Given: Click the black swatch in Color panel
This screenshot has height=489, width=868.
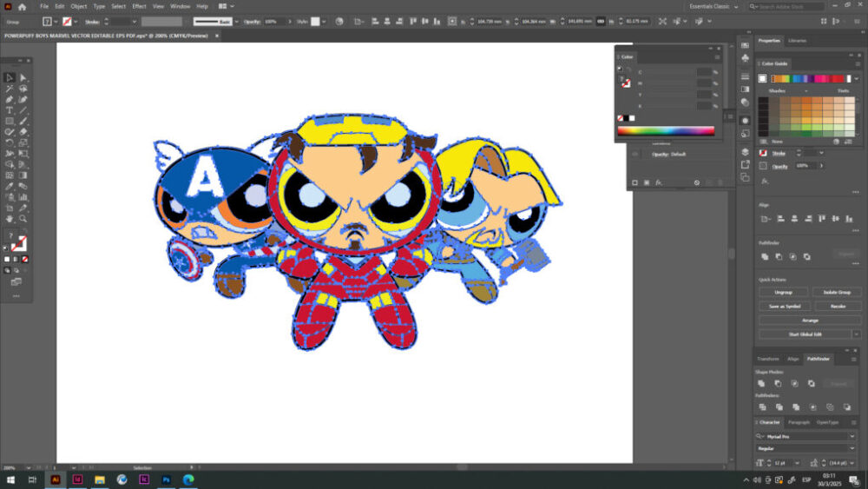Looking at the screenshot, I should tap(626, 118).
